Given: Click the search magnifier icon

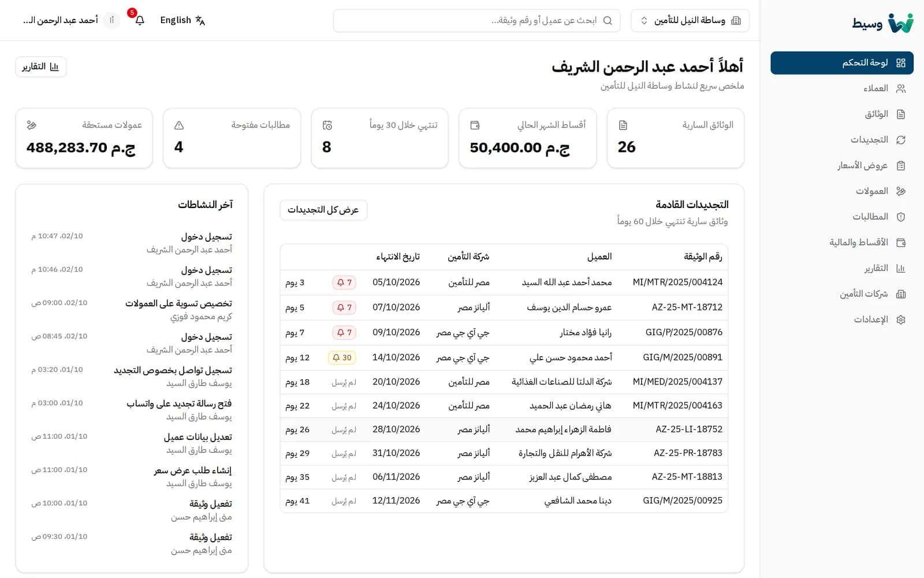Looking at the screenshot, I should click(x=608, y=20).
